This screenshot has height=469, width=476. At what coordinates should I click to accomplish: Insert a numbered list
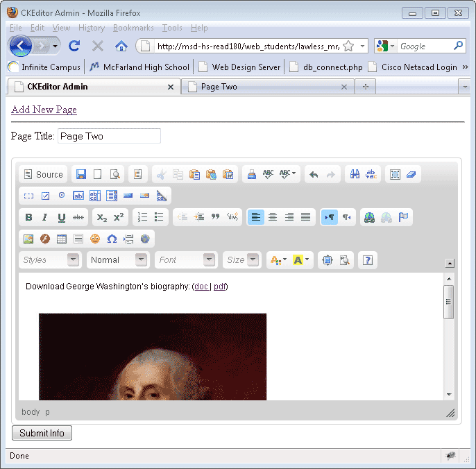[x=143, y=217]
